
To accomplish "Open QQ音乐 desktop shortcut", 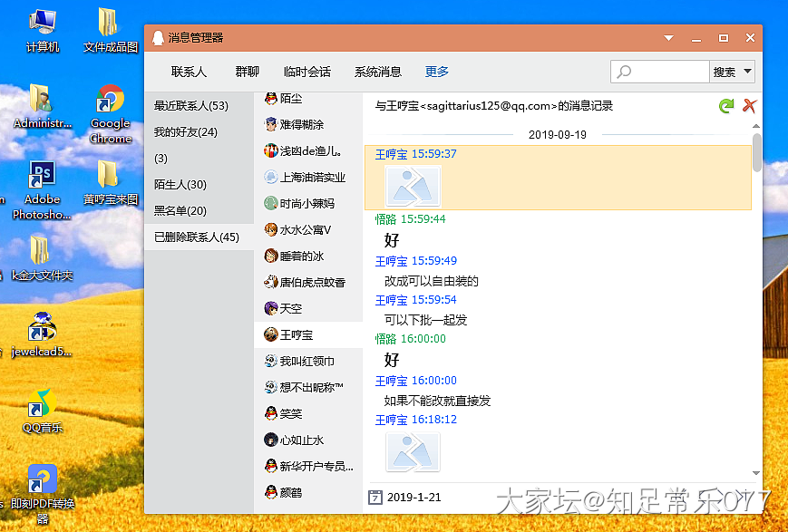I will point(42,410).
